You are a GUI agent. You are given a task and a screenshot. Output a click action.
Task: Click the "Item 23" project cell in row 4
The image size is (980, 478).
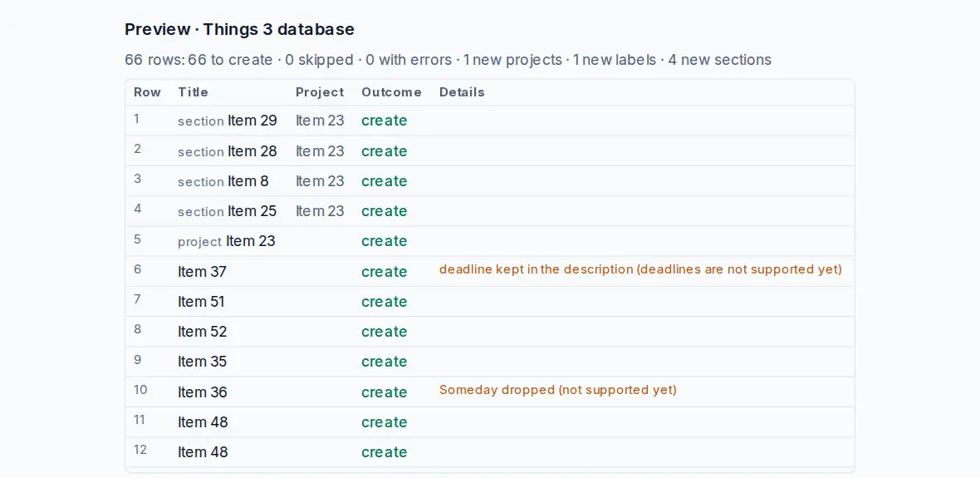tap(320, 211)
